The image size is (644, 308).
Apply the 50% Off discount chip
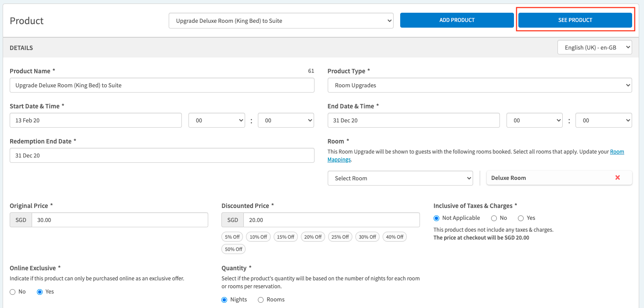pyautogui.click(x=233, y=249)
